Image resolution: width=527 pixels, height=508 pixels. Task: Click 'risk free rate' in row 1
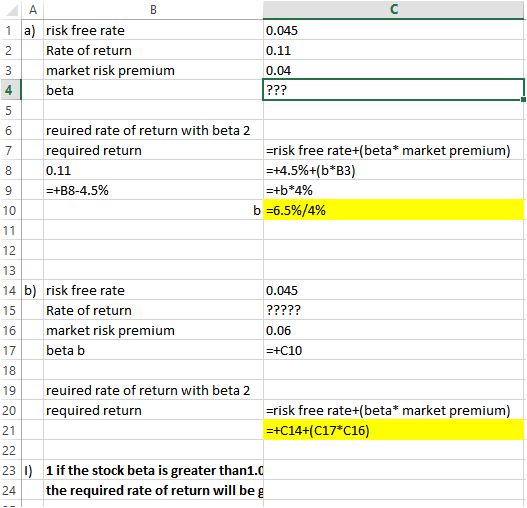(85, 31)
